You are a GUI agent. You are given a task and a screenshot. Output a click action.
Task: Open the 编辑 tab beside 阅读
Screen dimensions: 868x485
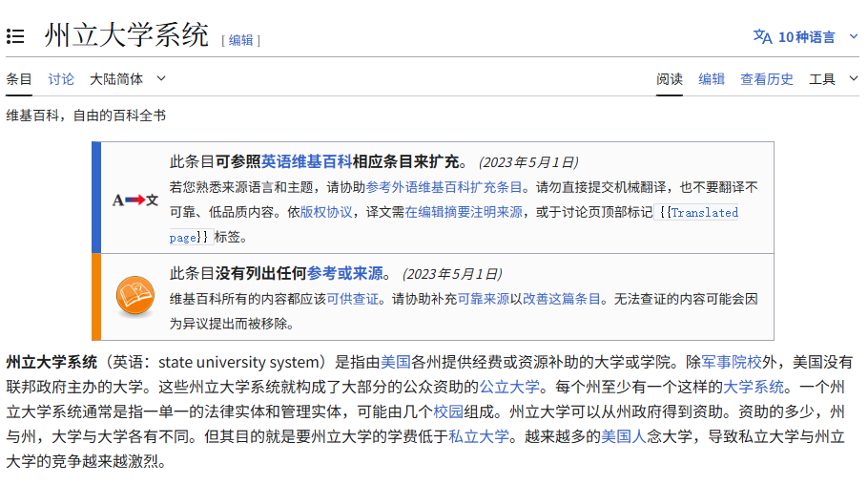(x=712, y=79)
